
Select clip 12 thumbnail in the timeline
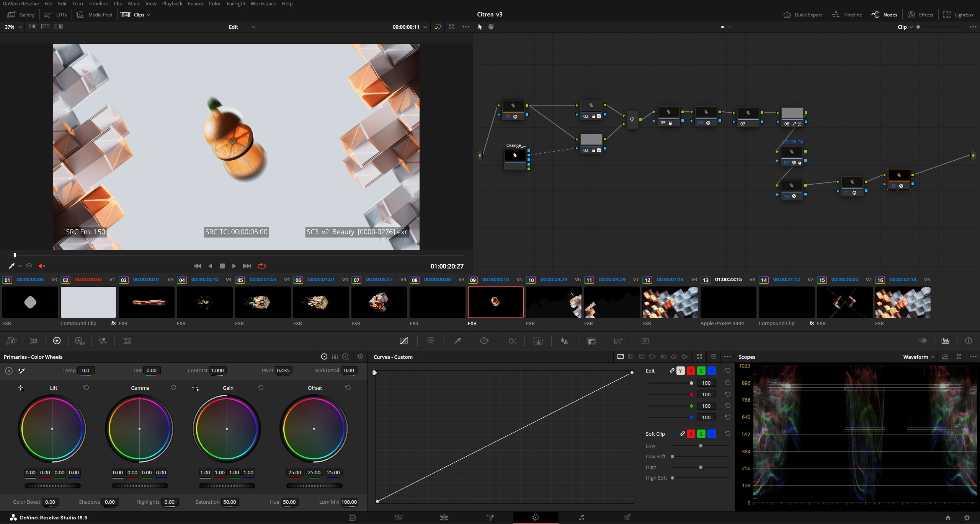670,302
